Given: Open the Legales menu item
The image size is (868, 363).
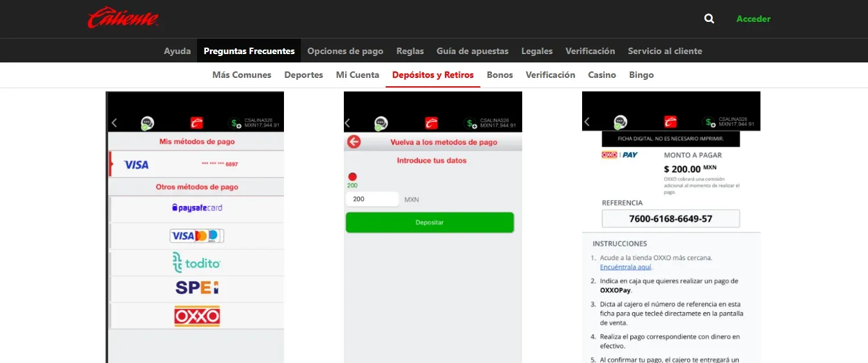Looking at the screenshot, I should pyautogui.click(x=537, y=51).
